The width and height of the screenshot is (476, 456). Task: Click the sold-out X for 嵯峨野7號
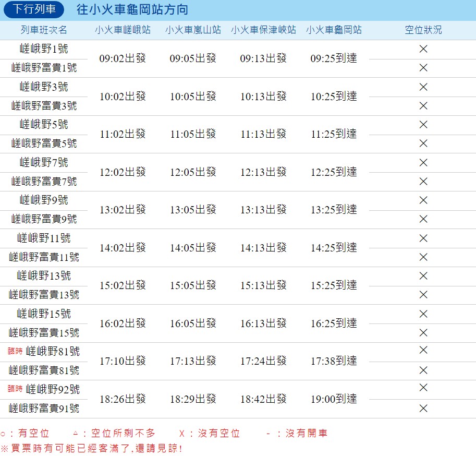[x=423, y=163]
